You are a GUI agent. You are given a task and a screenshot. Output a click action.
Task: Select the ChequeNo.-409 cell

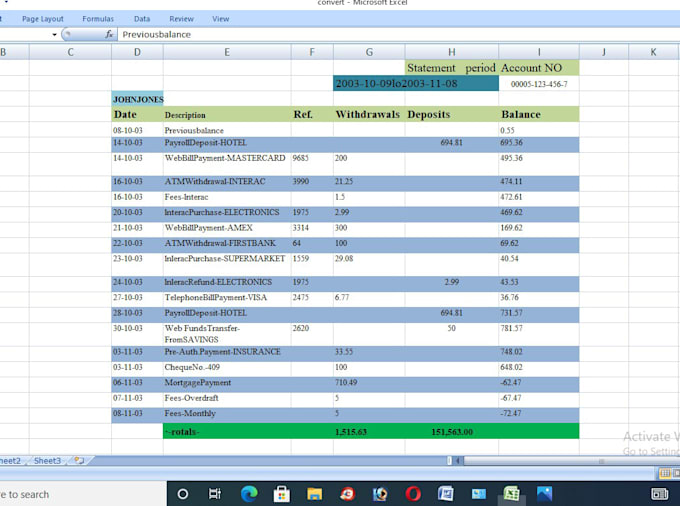[x=227, y=367]
